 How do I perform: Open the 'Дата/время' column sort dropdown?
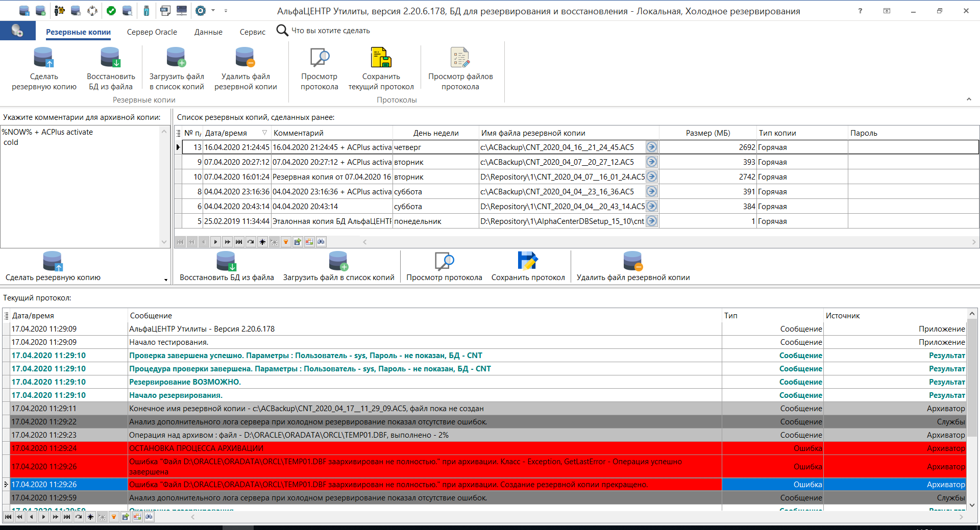[264, 133]
